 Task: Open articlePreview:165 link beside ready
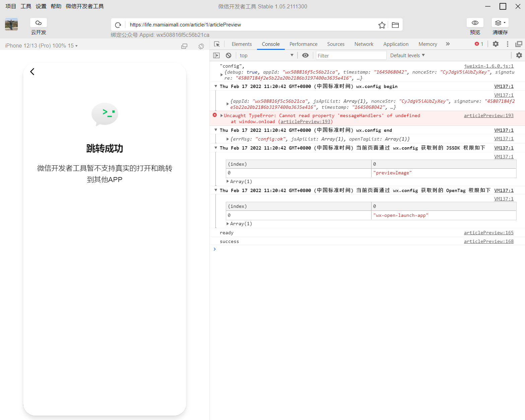(x=489, y=233)
